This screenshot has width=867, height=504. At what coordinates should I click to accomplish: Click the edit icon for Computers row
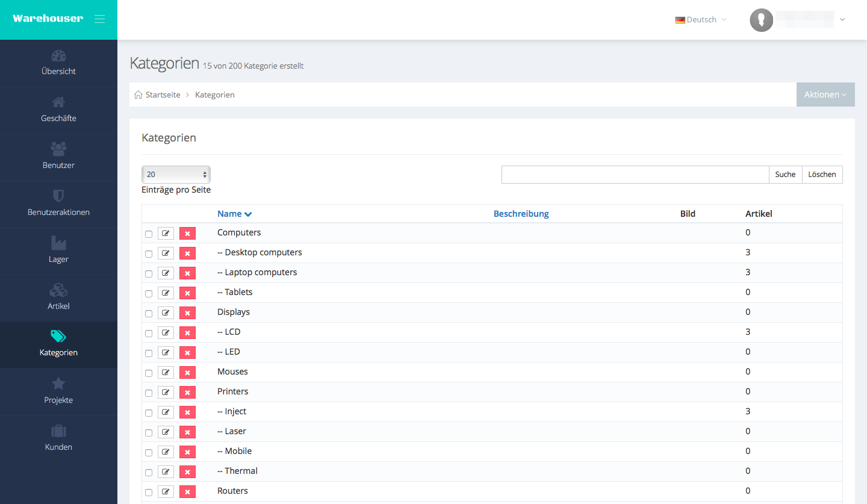coord(166,234)
